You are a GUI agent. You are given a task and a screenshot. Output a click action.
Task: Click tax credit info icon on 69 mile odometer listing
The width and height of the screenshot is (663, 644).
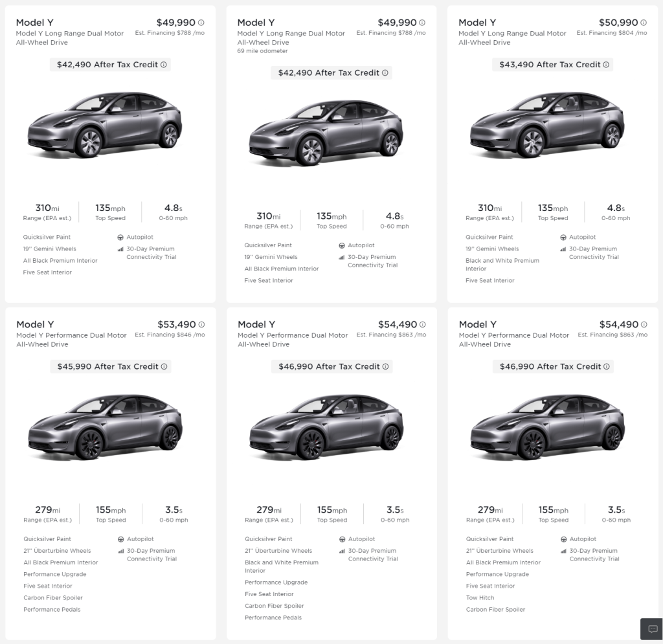pos(385,73)
